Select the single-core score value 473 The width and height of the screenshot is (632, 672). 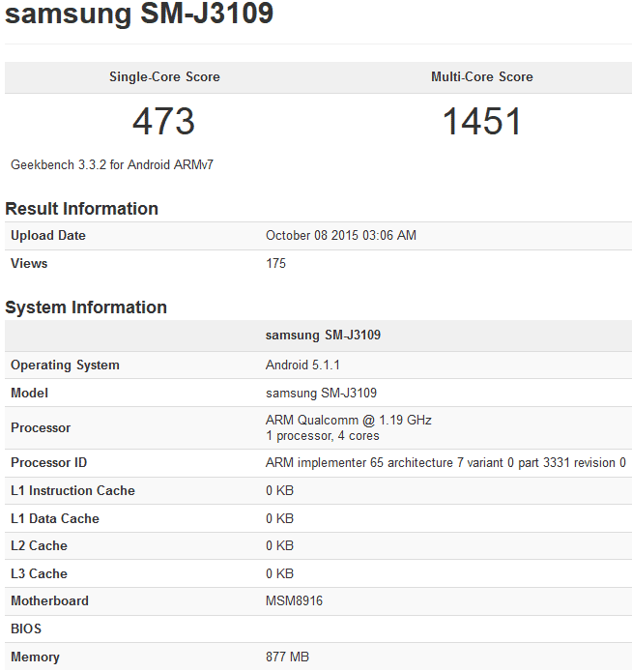coord(163,122)
